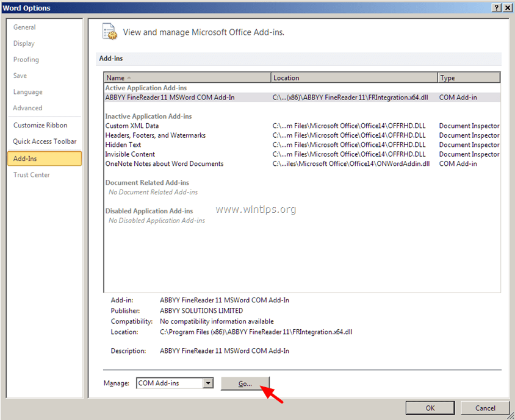Go to Customize Ribbon settings
The image size is (515, 420).
(40, 126)
